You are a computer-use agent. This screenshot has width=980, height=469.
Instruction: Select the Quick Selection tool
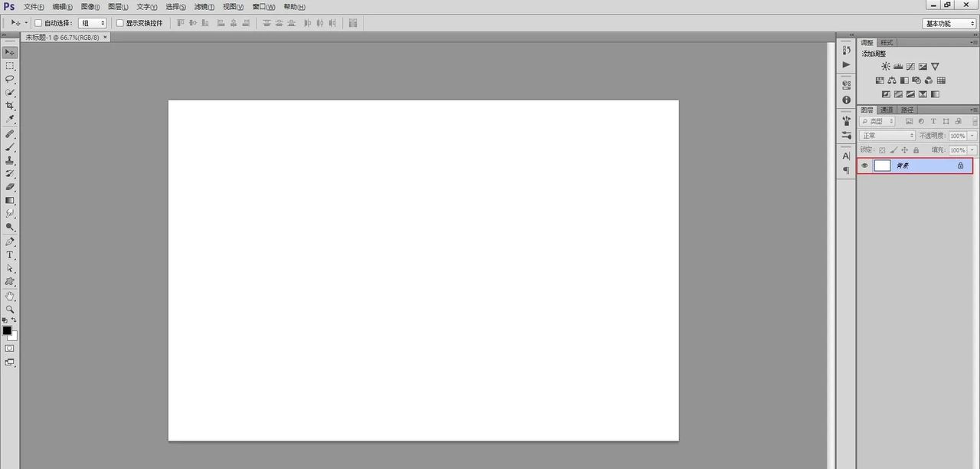[x=10, y=92]
